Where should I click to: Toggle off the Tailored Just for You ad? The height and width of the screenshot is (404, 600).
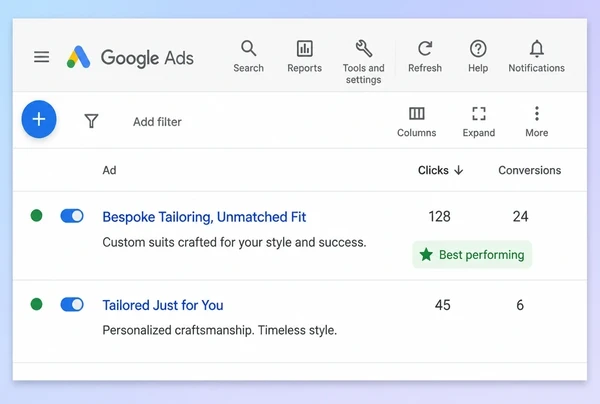72,305
